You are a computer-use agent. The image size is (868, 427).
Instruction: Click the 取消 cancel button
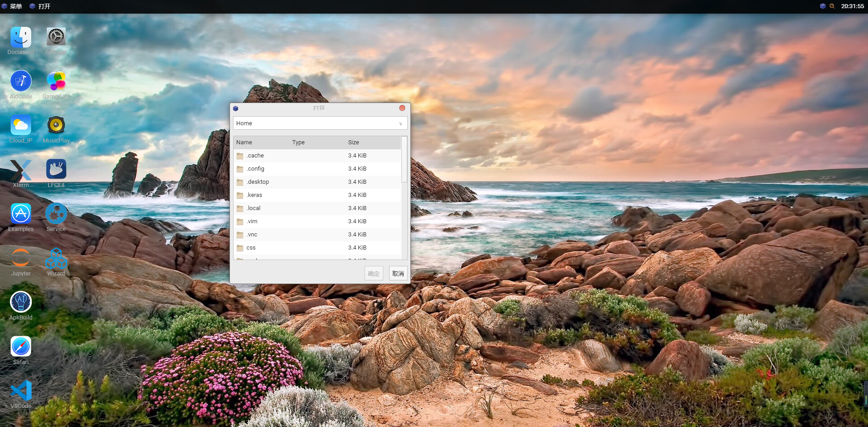click(x=398, y=274)
